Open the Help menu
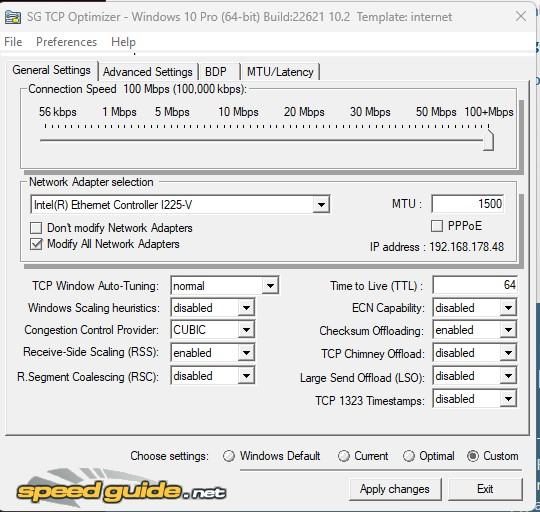Screen dimensions: 540x512 [x=123, y=42]
